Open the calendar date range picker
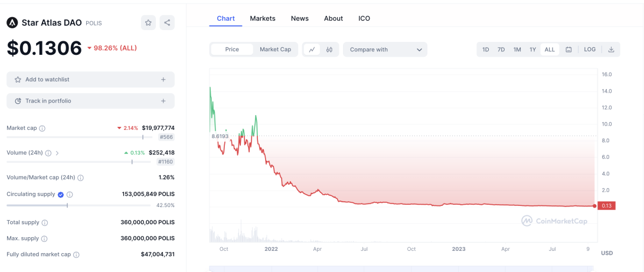The height and width of the screenshot is (272, 644). [x=569, y=50]
